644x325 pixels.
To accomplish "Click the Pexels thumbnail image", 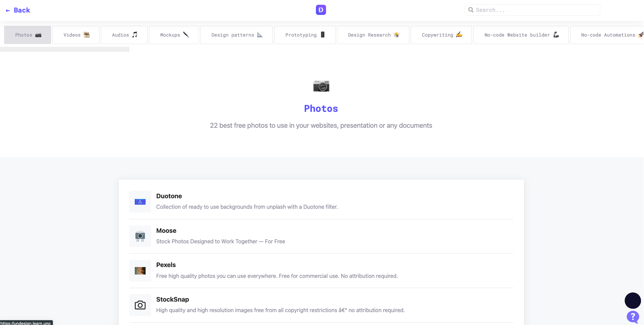I will (140, 271).
